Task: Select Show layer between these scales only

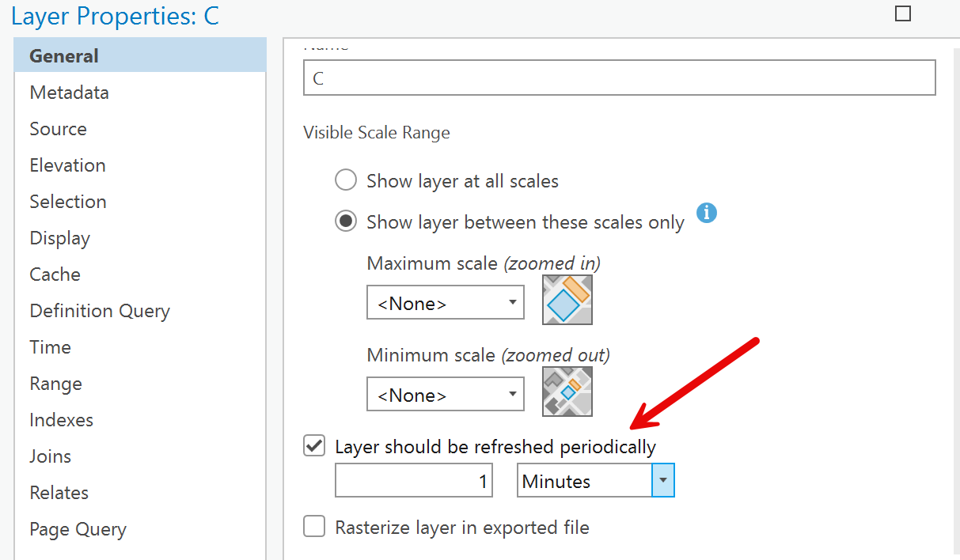Action: pos(346,221)
